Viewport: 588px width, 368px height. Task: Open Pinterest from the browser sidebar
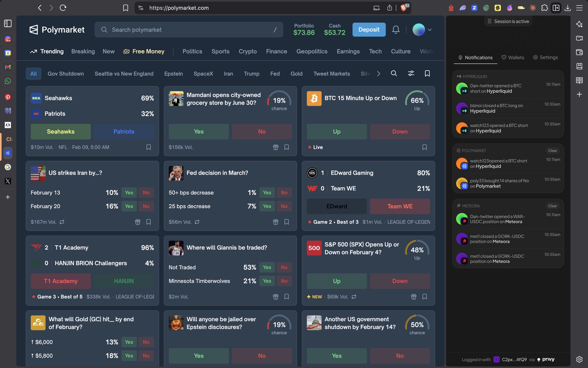click(x=8, y=97)
